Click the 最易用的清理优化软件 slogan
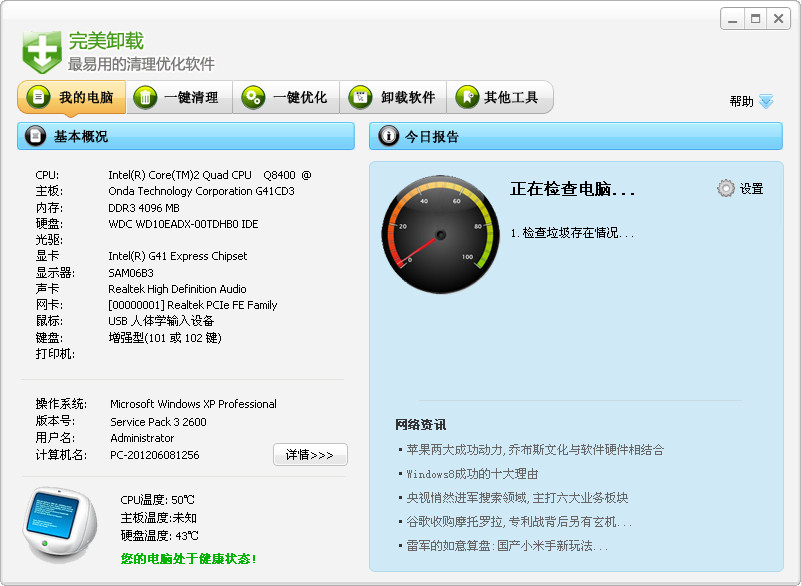 tap(141, 64)
